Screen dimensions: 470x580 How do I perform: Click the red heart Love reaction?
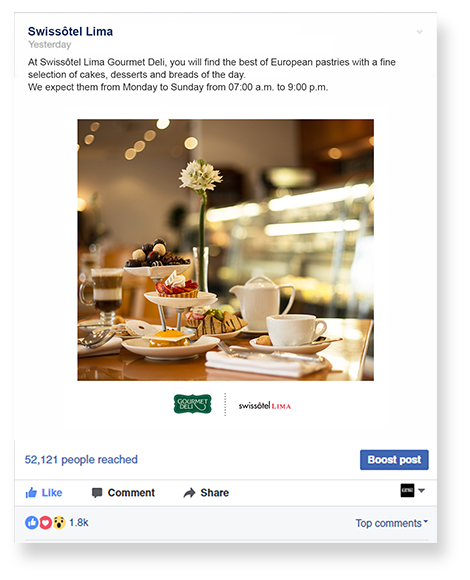pyautogui.click(x=45, y=523)
